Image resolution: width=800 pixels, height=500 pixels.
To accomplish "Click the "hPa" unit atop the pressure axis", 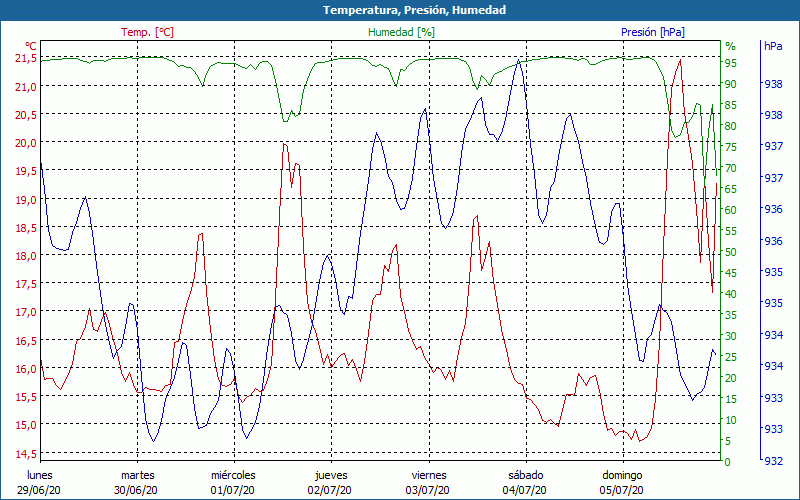I will tap(773, 46).
